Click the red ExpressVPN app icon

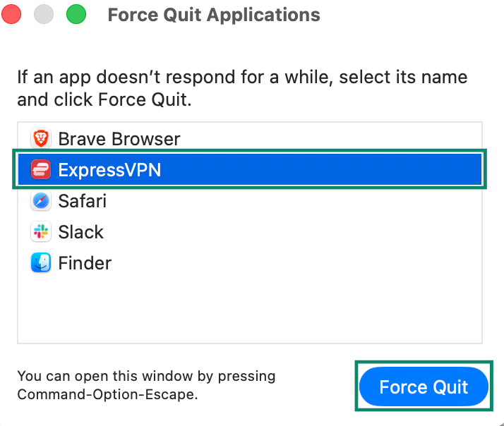pos(41,169)
